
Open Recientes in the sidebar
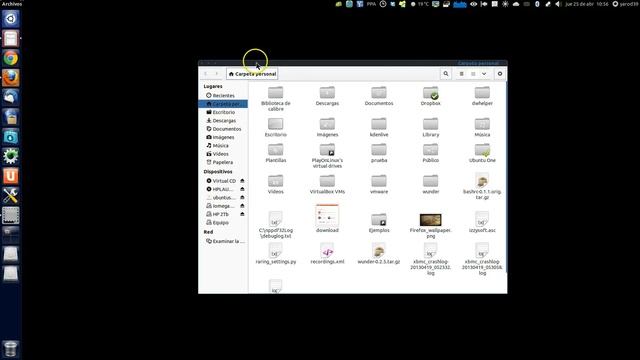click(223, 96)
